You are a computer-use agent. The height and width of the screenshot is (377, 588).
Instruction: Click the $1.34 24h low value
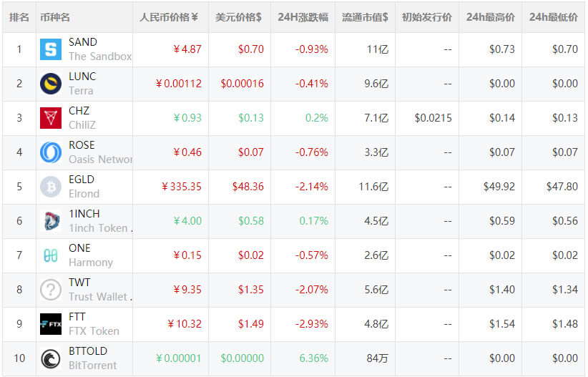click(565, 290)
